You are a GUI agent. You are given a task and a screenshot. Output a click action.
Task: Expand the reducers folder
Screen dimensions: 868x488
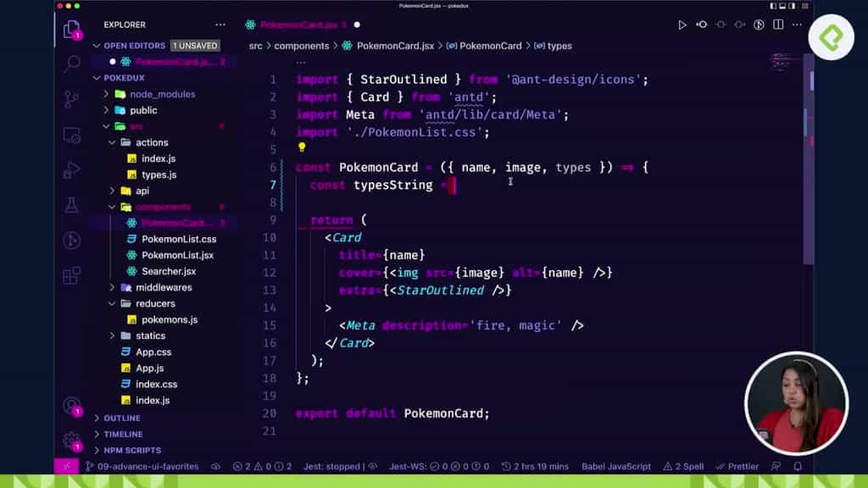point(153,303)
